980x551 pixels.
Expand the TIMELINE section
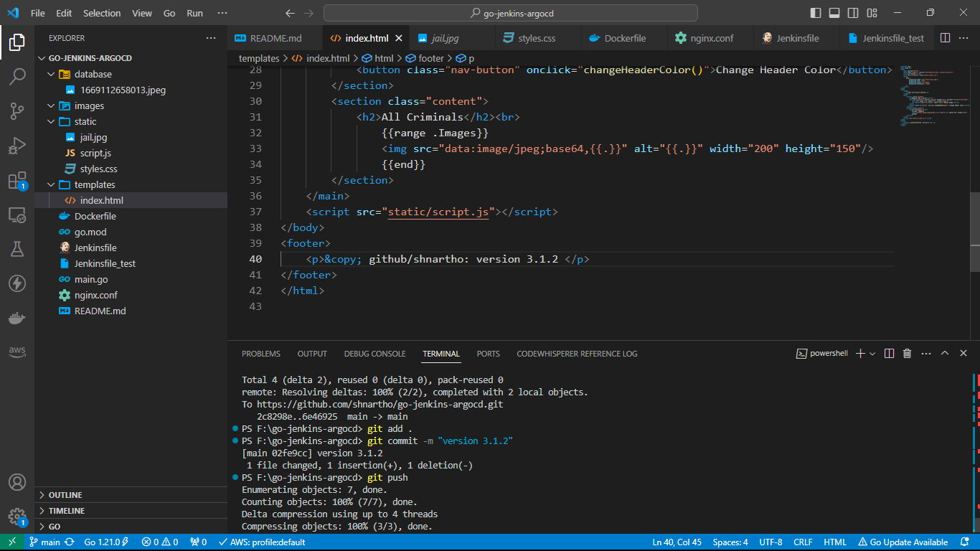tap(131, 511)
